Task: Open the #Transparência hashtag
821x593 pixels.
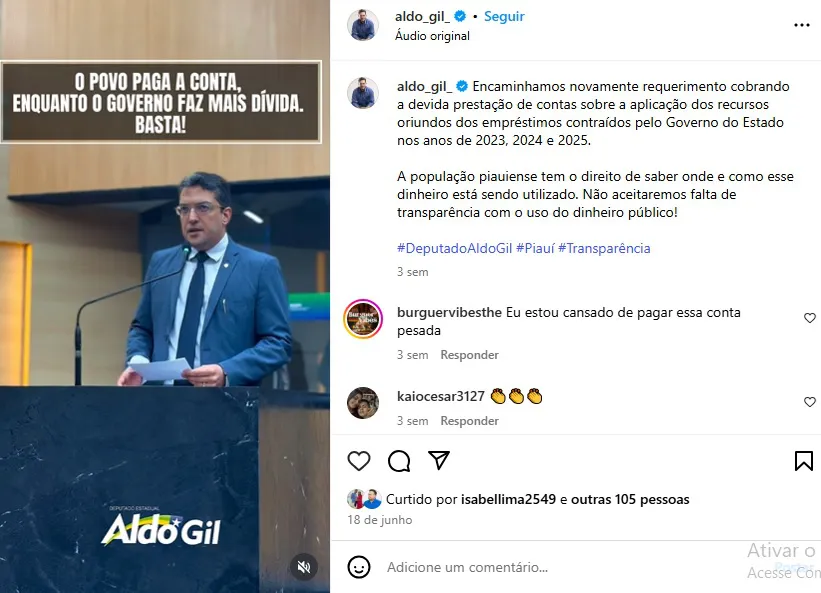Action: (604, 248)
